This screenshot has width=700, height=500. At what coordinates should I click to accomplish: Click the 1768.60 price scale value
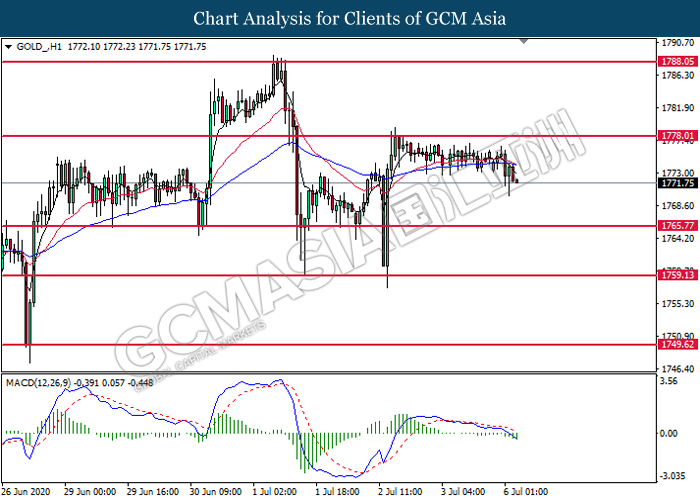click(x=678, y=206)
